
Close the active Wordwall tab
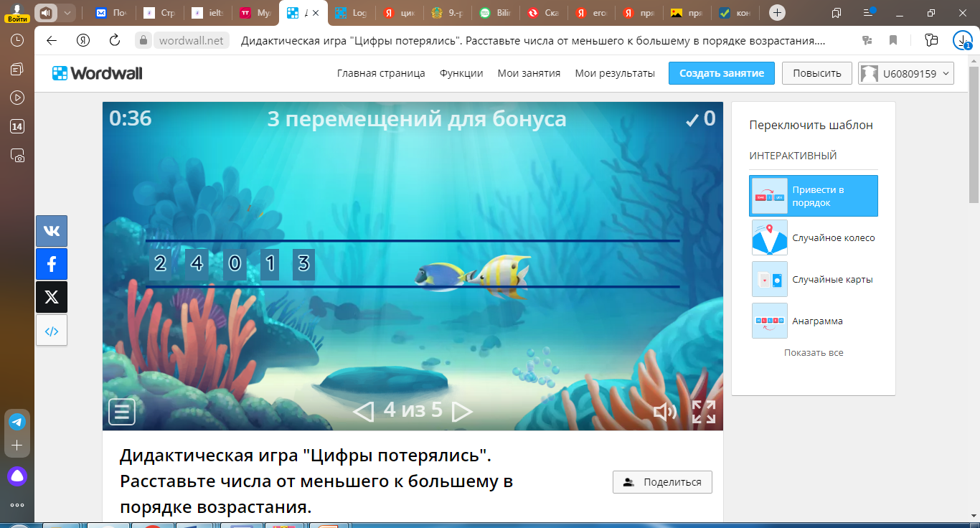coord(316,13)
